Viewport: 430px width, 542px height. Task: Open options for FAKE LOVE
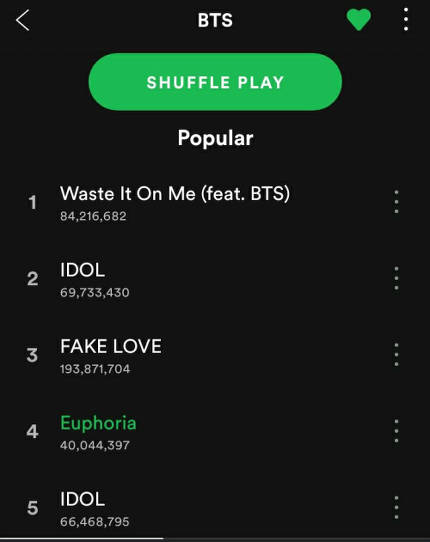point(396,355)
